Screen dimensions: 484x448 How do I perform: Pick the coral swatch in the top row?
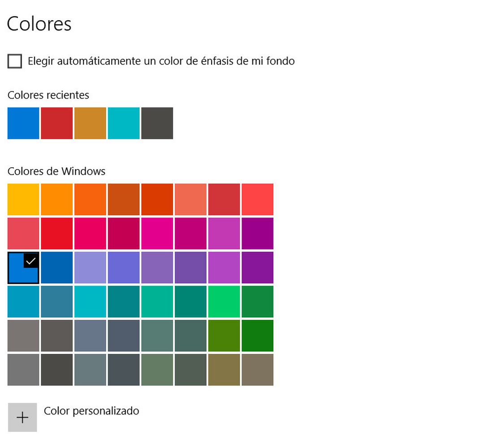[190, 199]
